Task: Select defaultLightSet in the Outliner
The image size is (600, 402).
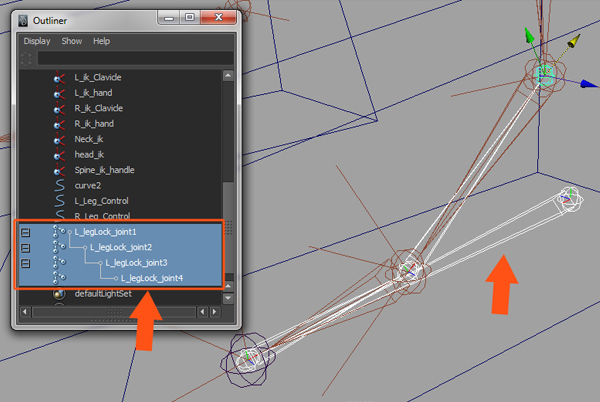Action: point(103,294)
